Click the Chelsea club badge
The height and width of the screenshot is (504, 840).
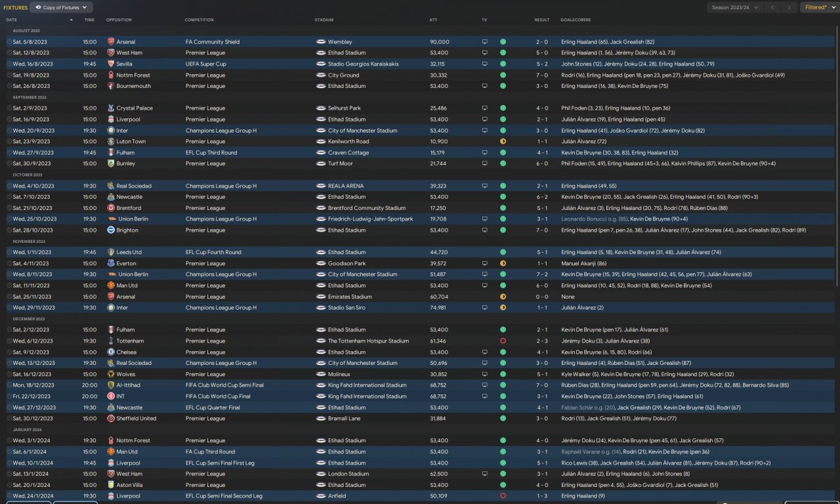tap(111, 352)
